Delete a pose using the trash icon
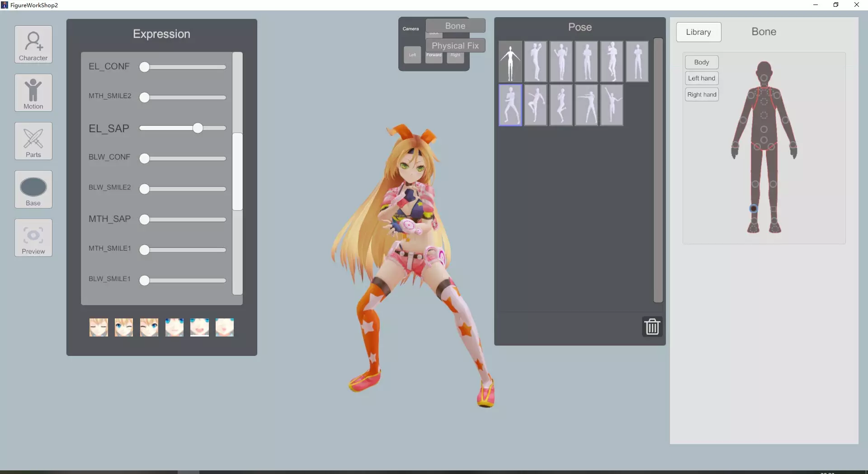Image resolution: width=868 pixels, height=474 pixels. pyautogui.click(x=652, y=327)
